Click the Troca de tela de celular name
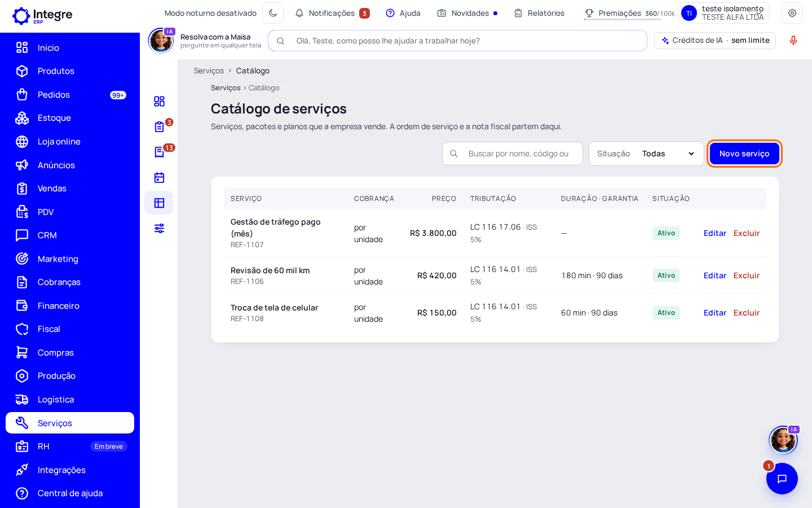The width and height of the screenshot is (812, 508). click(274, 308)
